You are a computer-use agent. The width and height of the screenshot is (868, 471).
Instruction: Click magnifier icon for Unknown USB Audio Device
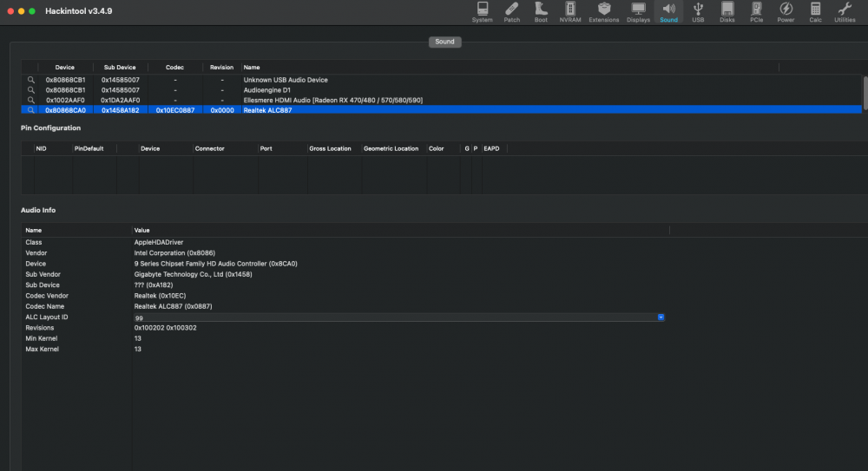pyautogui.click(x=31, y=80)
